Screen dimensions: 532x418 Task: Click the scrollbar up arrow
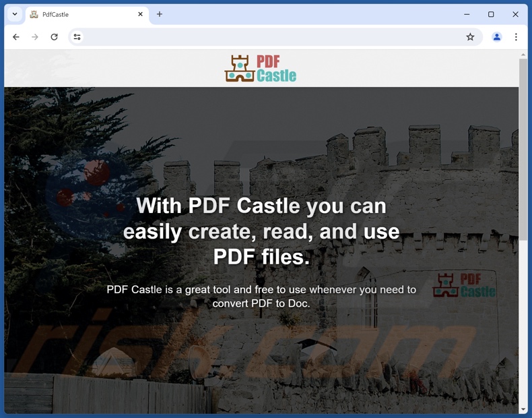(523, 55)
